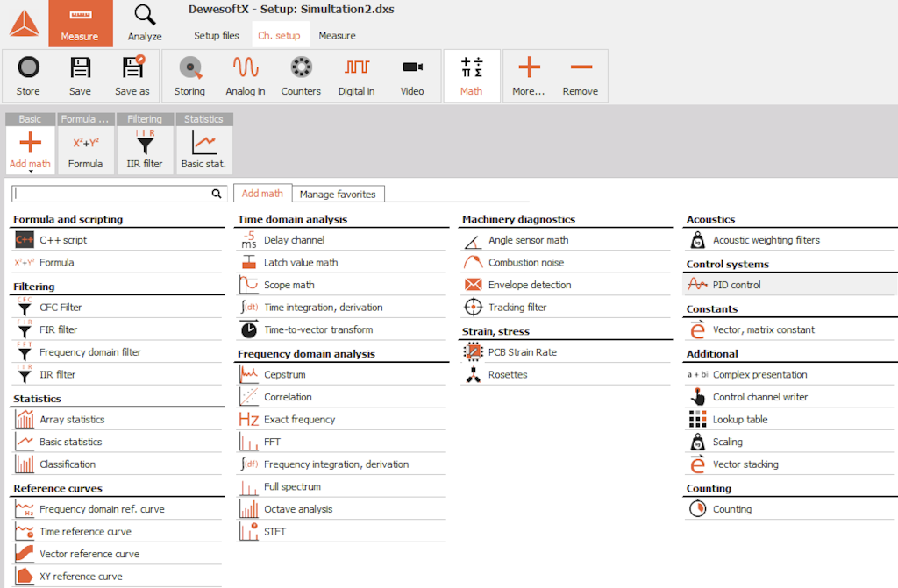Select Combustion noise item
The height and width of the screenshot is (588, 898).
coord(566,262)
